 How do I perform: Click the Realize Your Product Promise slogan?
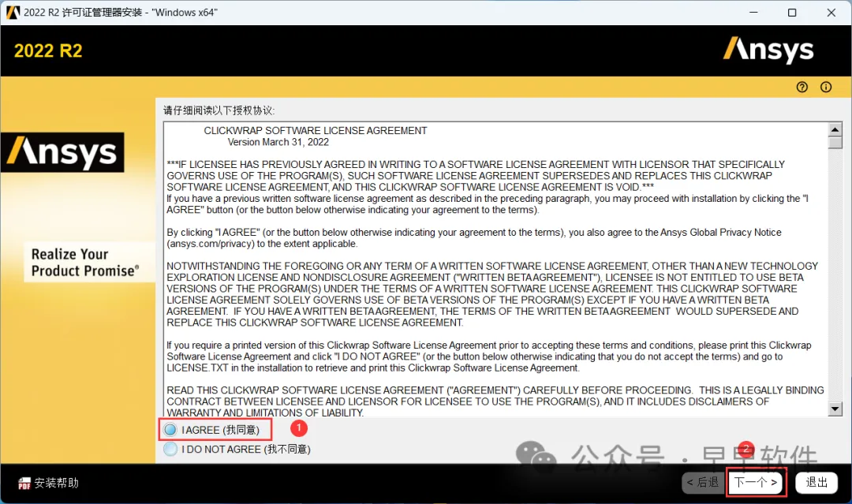(84, 263)
